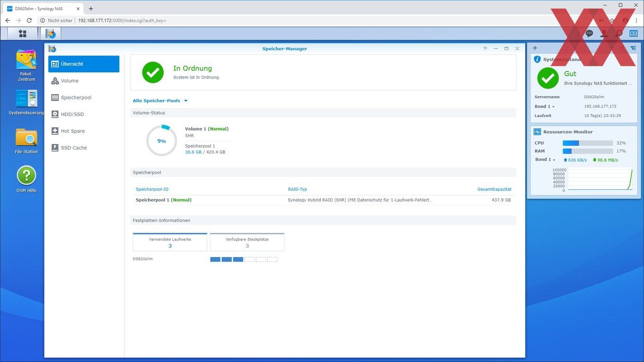The image size is (644, 362).
Task: Open Hot Spare in the sidebar
Action: point(84,131)
